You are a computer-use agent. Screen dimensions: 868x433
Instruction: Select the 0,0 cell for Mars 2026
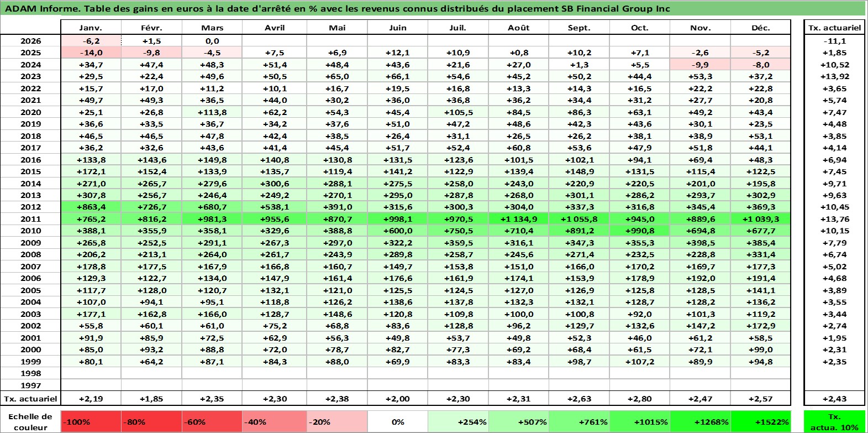pyautogui.click(x=212, y=41)
